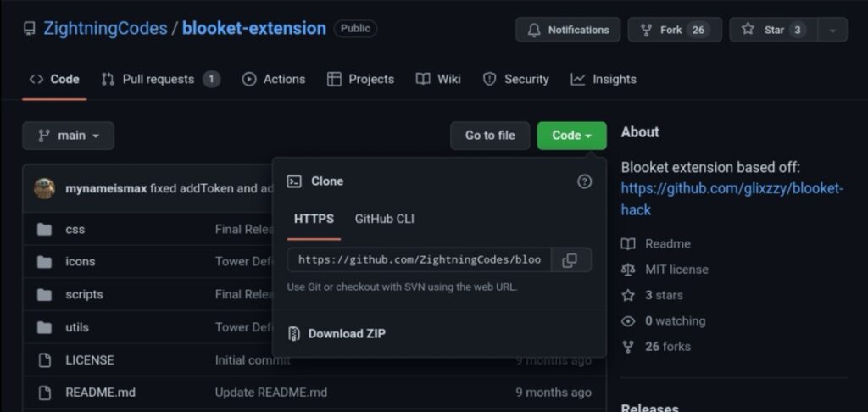Collapse the green Code dropdown button
The image size is (868, 412).
click(x=572, y=136)
